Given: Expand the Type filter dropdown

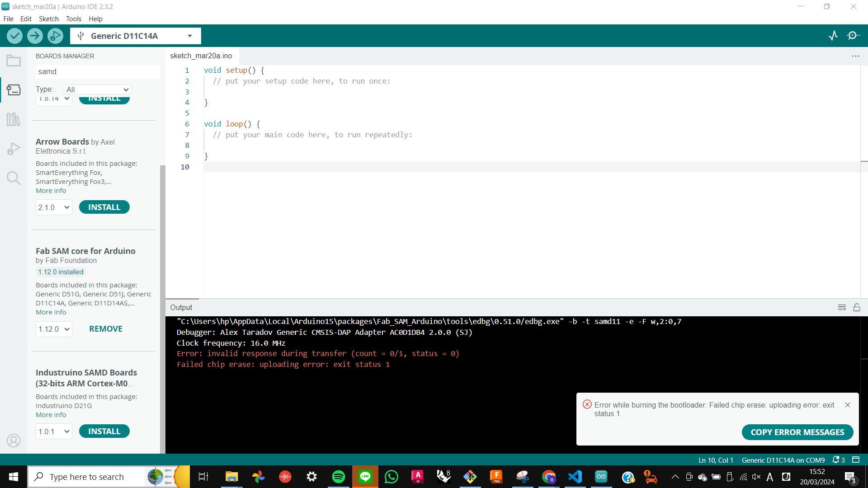Looking at the screenshot, I should point(97,89).
